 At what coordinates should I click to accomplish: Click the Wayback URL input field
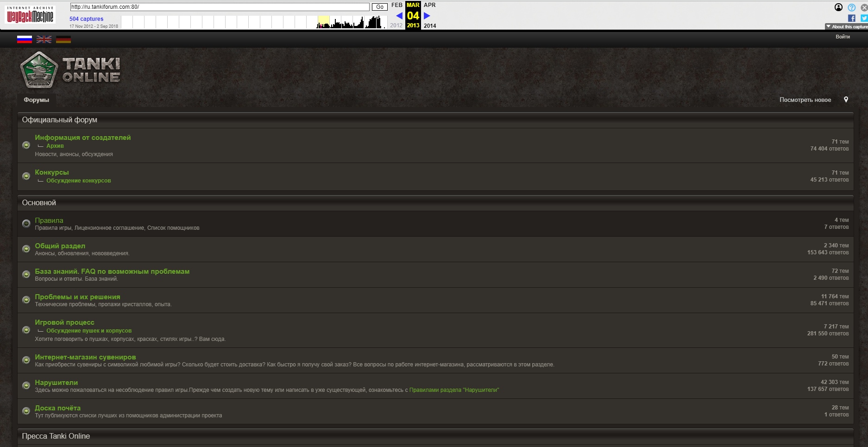click(220, 7)
